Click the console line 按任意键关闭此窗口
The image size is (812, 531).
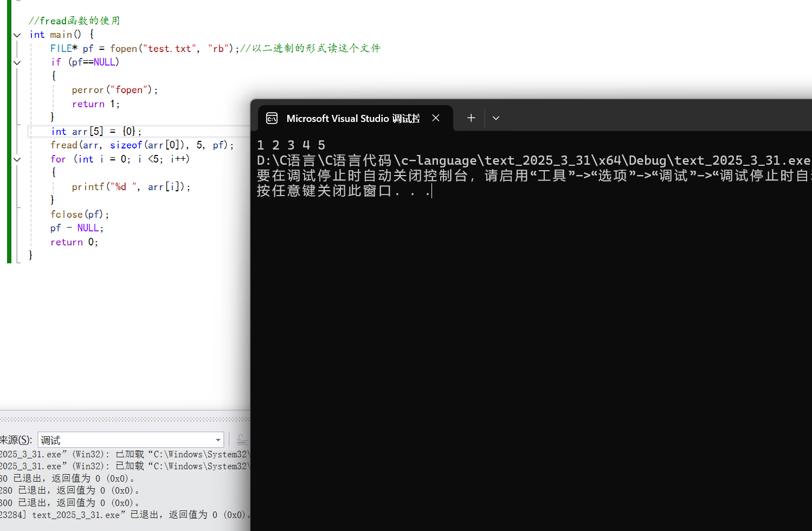344,191
